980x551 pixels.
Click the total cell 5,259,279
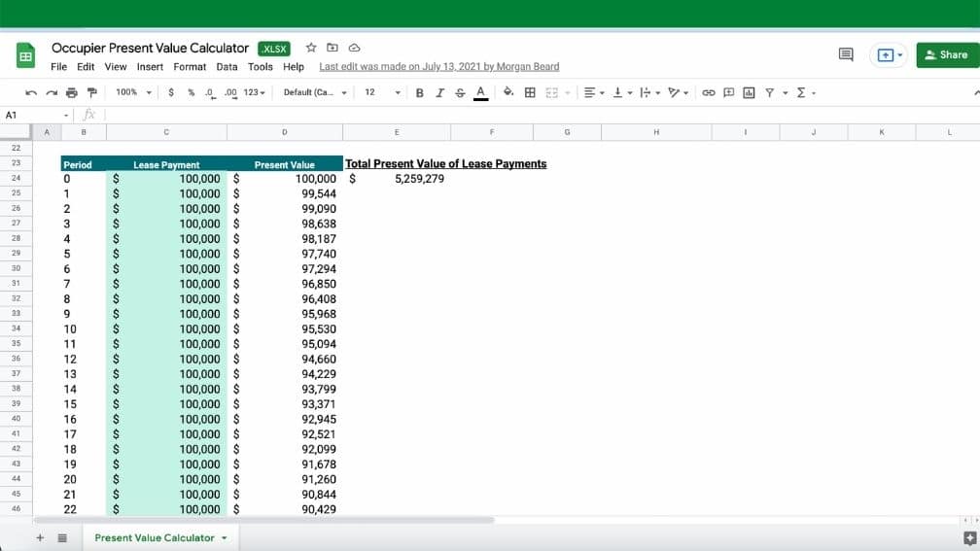tap(397, 179)
